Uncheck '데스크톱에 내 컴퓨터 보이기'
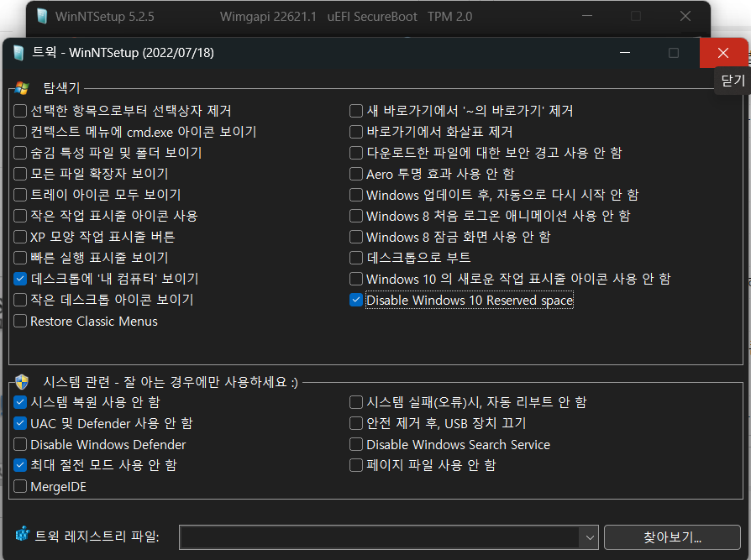The height and width of the screenshot is (560, 751). pyautogui.click(x=20, y=279)
